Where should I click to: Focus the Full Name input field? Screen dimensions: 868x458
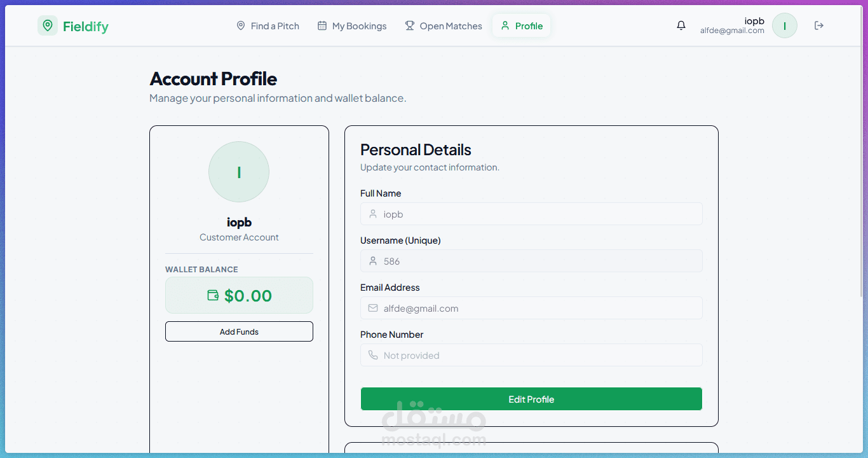coord(540,214)
